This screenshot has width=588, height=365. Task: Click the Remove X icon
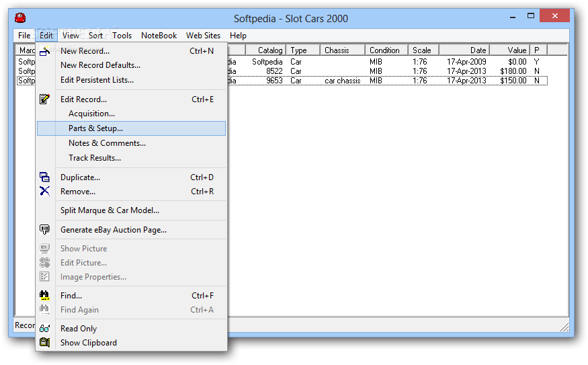click(x=44, y=192)
